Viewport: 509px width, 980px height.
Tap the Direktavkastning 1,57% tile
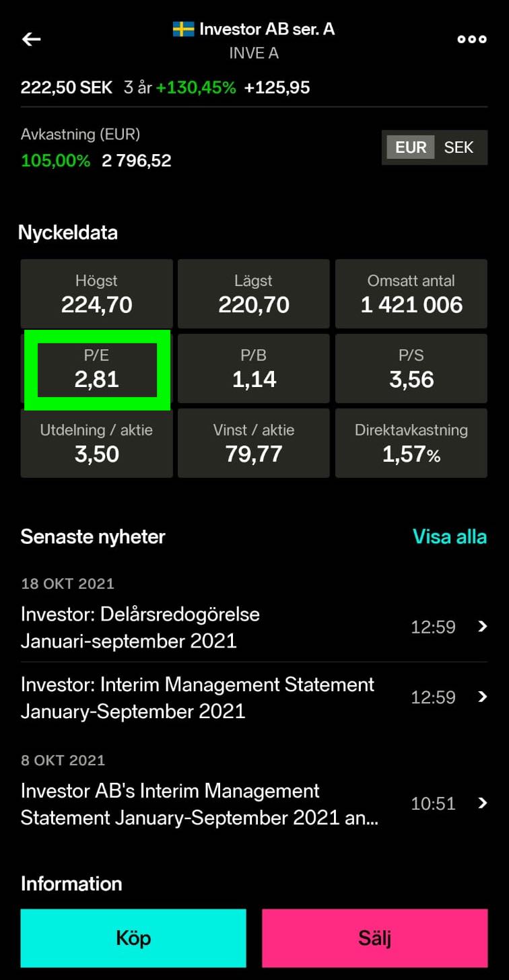411,444
